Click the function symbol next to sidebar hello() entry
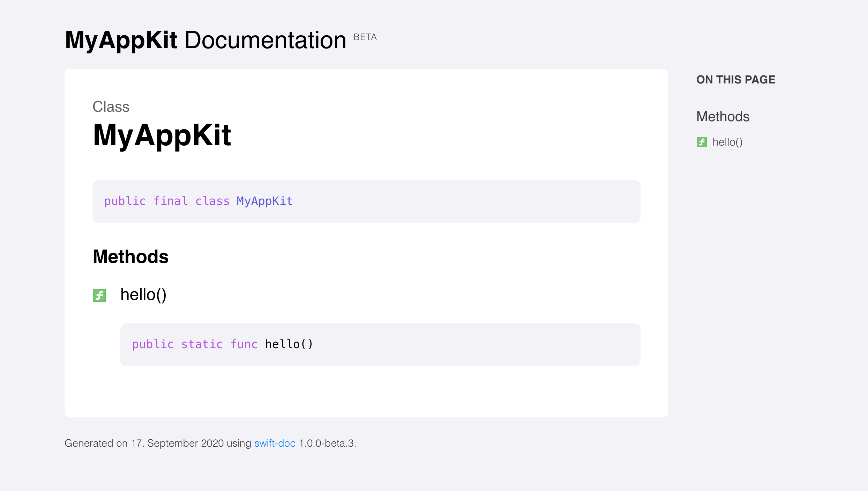 pos(702,142)
